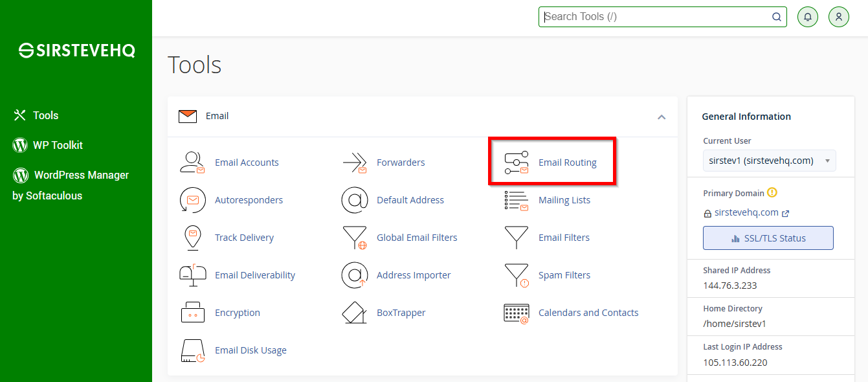Open the Address Importer link
The width and height of the screenshot is (868, 382).
pos(414,275)
